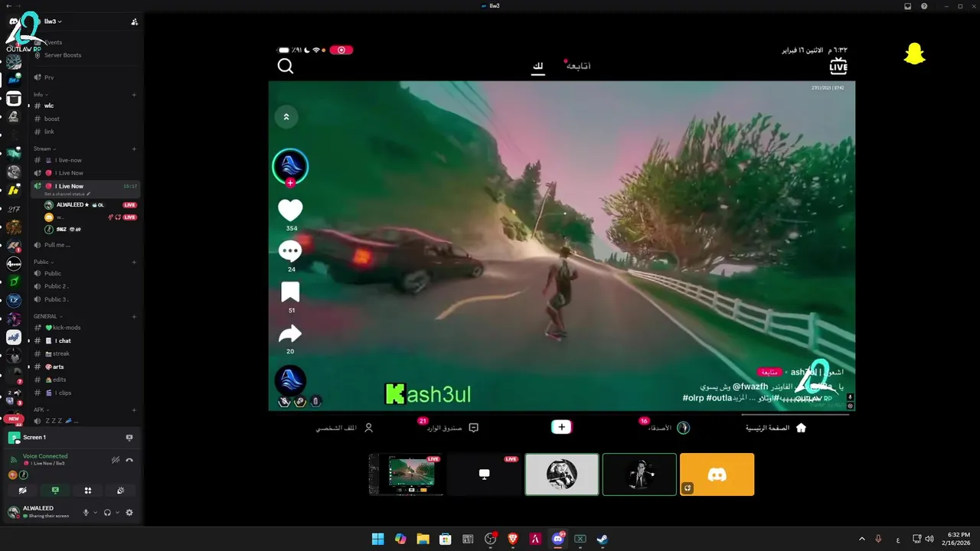Disconnect from voice with hang-up icon
Screen dimensions: 980x551
pyautogui.click(x=129, y=460)
